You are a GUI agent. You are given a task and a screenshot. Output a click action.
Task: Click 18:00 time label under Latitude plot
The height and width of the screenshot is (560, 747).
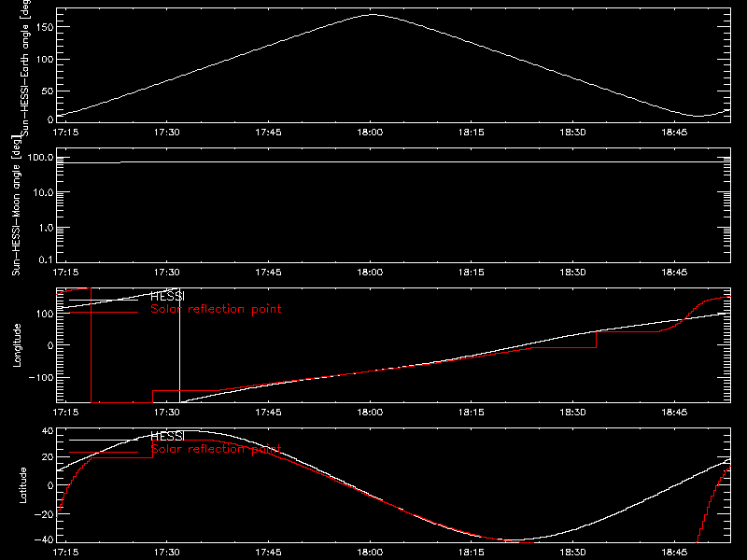point(370,553)
